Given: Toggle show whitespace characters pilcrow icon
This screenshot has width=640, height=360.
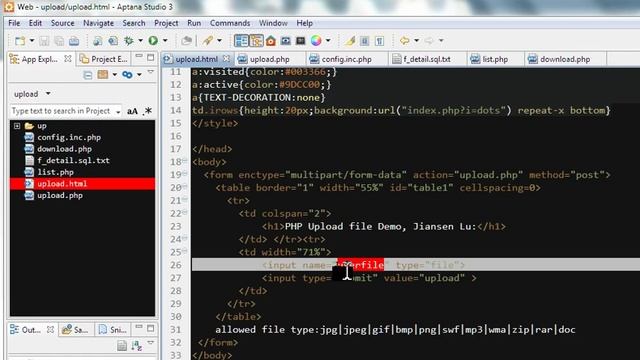Looking at the screenshot, I should [x=380, y=40].
